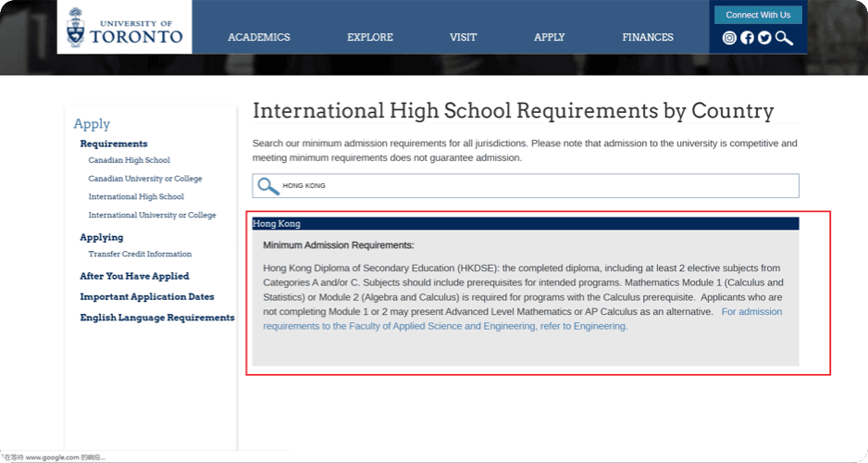Click the Minimum Admission Requirements heading

(339, 244)
